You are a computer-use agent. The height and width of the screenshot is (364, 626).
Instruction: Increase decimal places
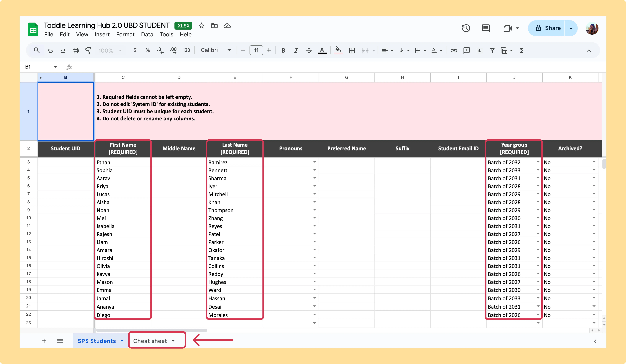(x=173, y=51)
